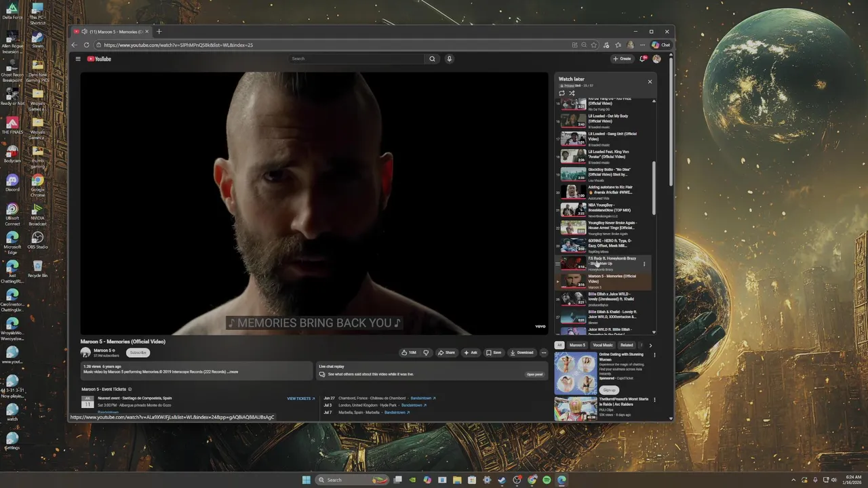This screenshot has width=868, height=488.
Task: Play Billie Eilish & Khalid - Lovely thumbnail
Action: [573, 317]
